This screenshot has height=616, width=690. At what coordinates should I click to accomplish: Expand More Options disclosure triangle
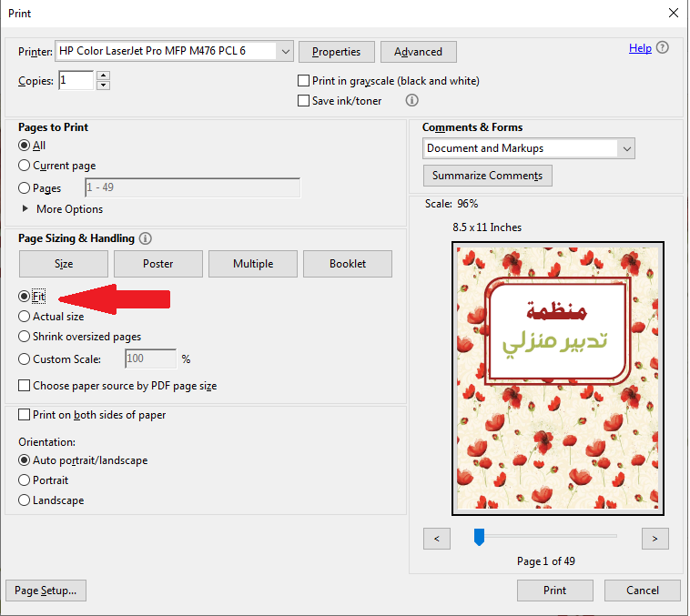(x=25, y=209)
